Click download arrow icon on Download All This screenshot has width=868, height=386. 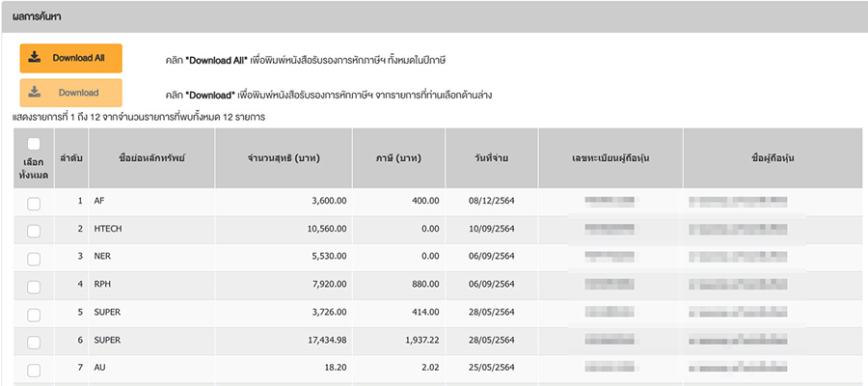(x=35, y=58)
